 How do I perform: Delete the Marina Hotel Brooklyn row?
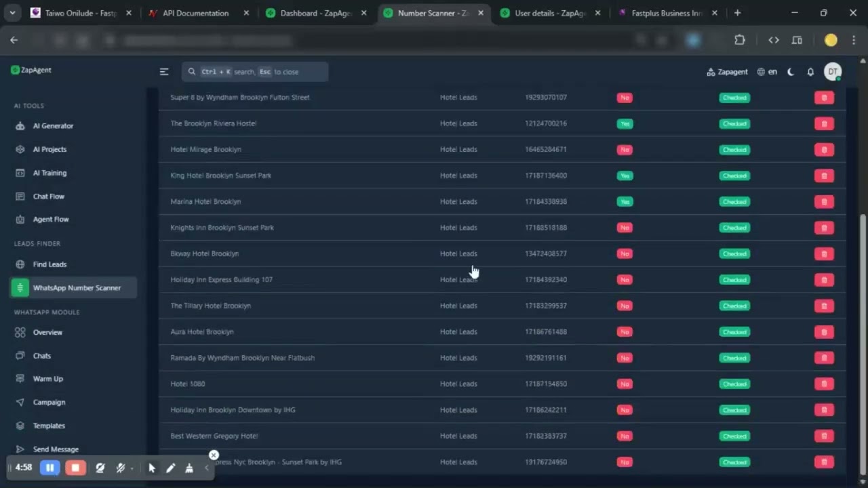[x=824, y=202]
